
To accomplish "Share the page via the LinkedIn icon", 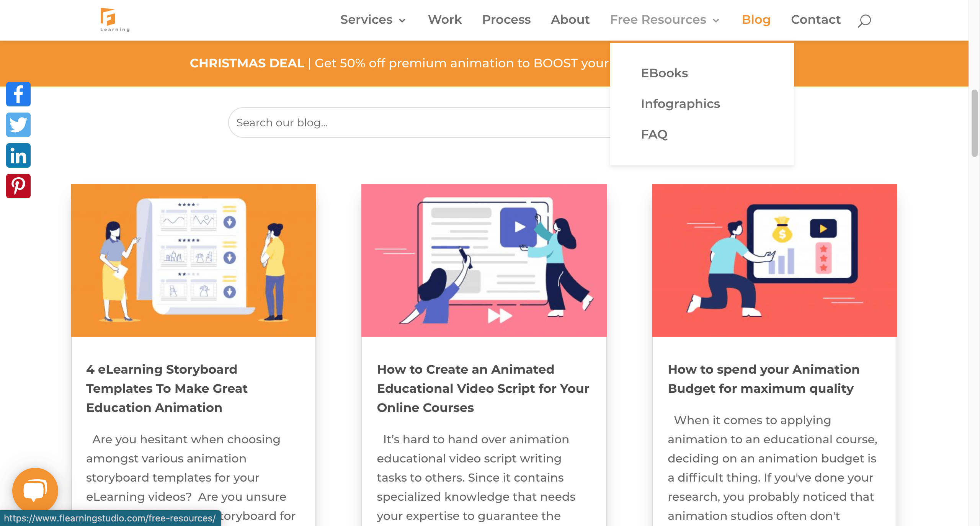I will tap(18, 155).
